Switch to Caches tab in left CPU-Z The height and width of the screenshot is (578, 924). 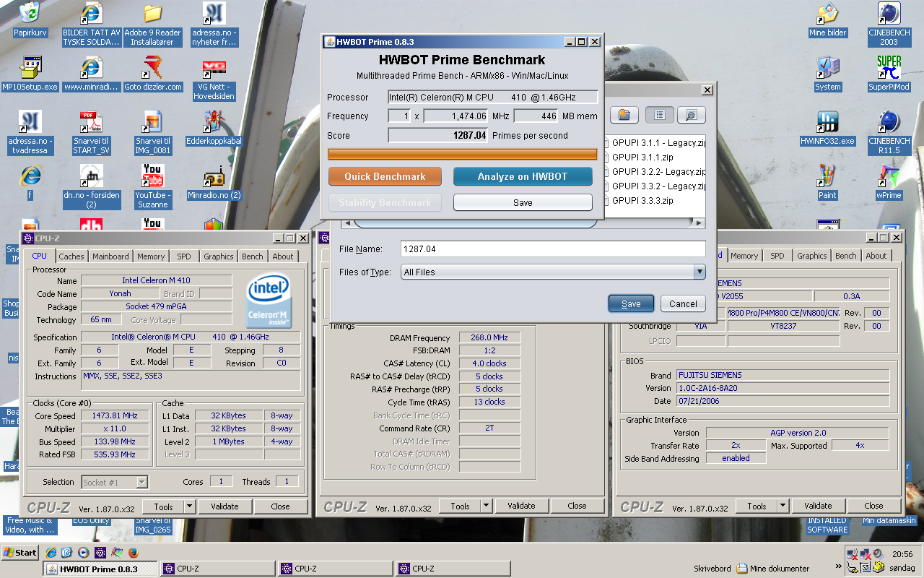click(71, 256)
